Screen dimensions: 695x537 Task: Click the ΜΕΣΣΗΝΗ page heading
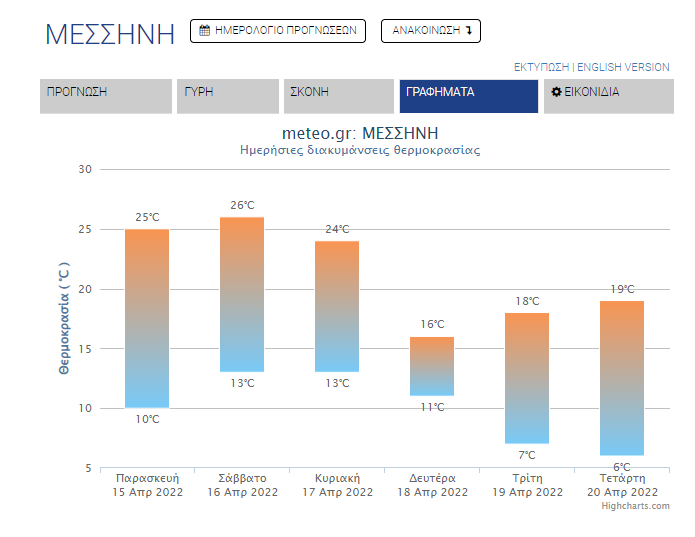point(110,34)
